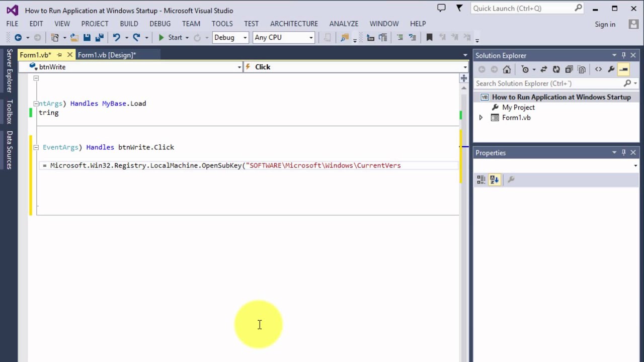The width and height of the screenshot is (644, 362).
Task: Redo the action via toolbar arrow
Action: [136, 37]
